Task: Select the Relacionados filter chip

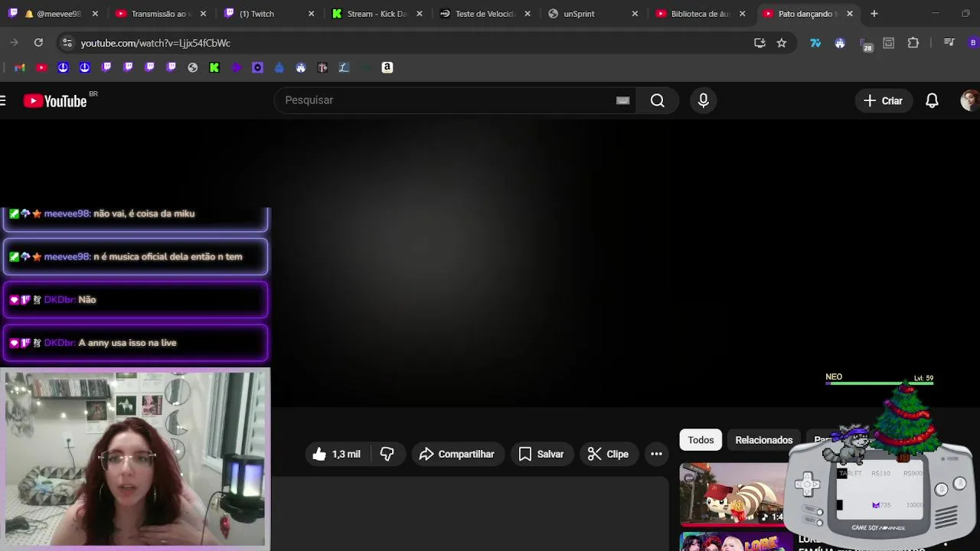Action: pos(764,440)
